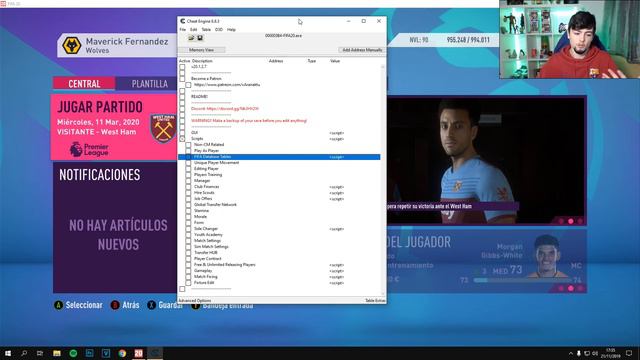Tick the Fixture Edit checkbox
This screenshot has width=640, height=360.
(188, 283)
